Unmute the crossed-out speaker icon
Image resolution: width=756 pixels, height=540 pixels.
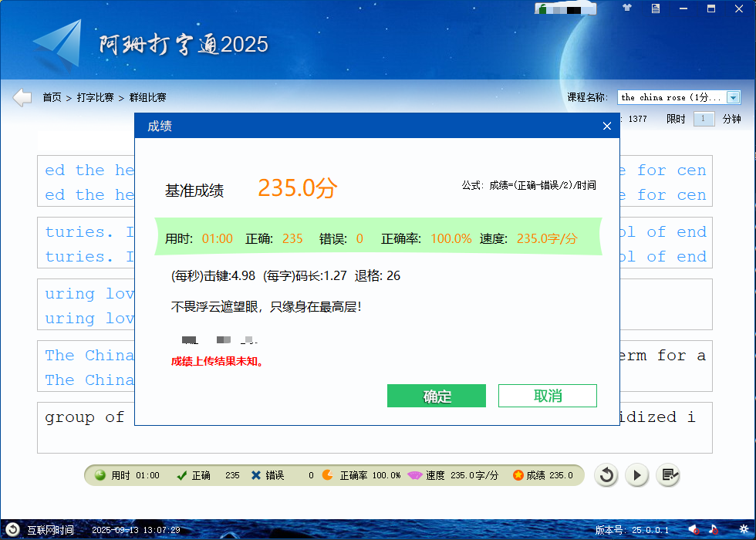pos(693,530)
